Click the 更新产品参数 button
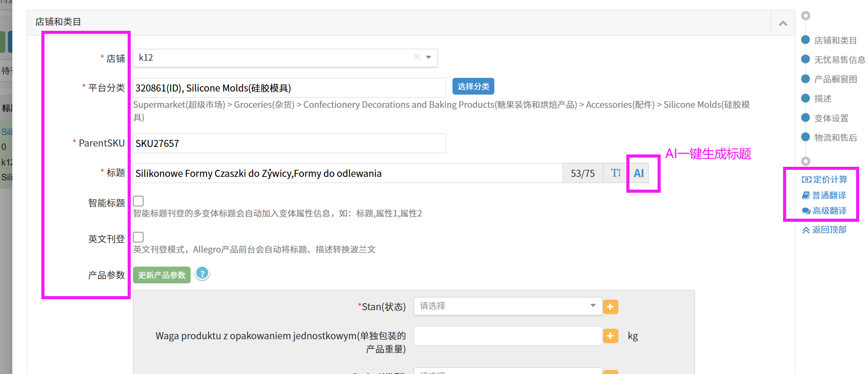Image resolution: width=868 pixels, height=374 pixels. pos(162,275)
